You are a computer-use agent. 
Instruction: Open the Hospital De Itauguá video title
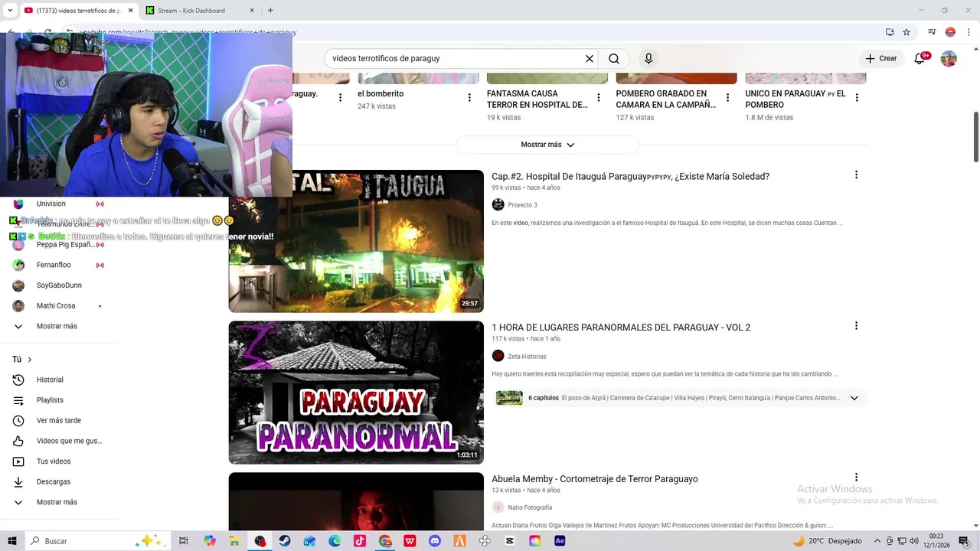630,177
